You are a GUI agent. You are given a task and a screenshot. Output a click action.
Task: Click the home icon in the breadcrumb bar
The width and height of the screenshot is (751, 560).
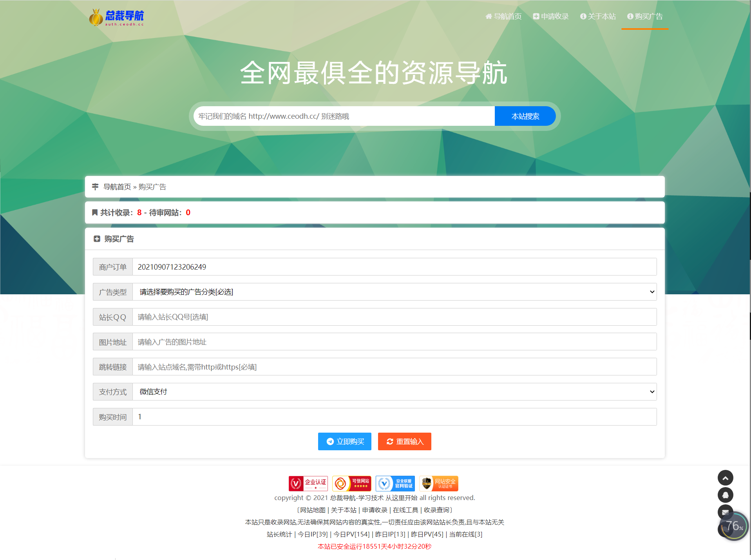[x=95, y=187]
